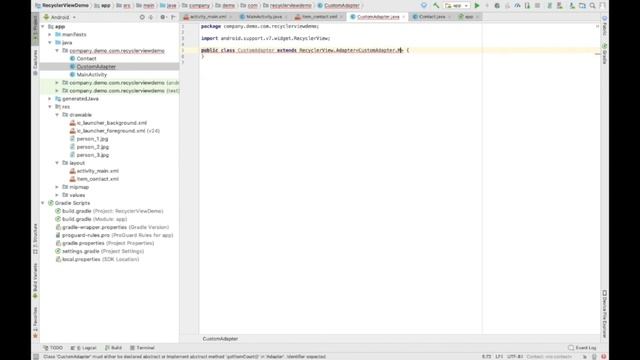Image resolution: width=640 pixels, height=360 pixels.
Task: Run the app with green play button
Action: click(476, 6)
